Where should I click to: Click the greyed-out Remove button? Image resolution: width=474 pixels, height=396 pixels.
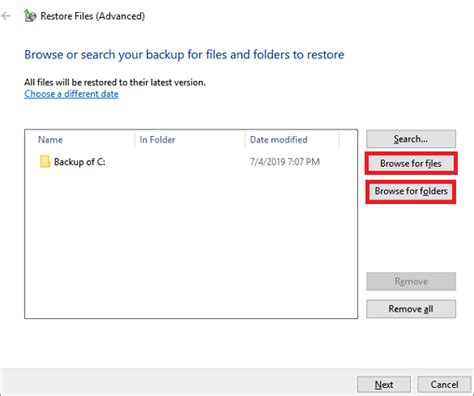[411, 281]
